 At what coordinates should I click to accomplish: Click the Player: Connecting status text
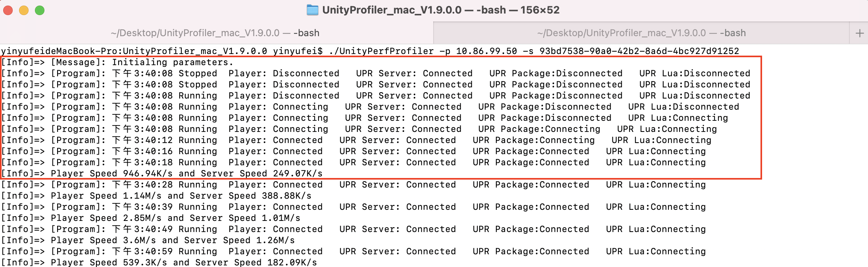[278, 106]
